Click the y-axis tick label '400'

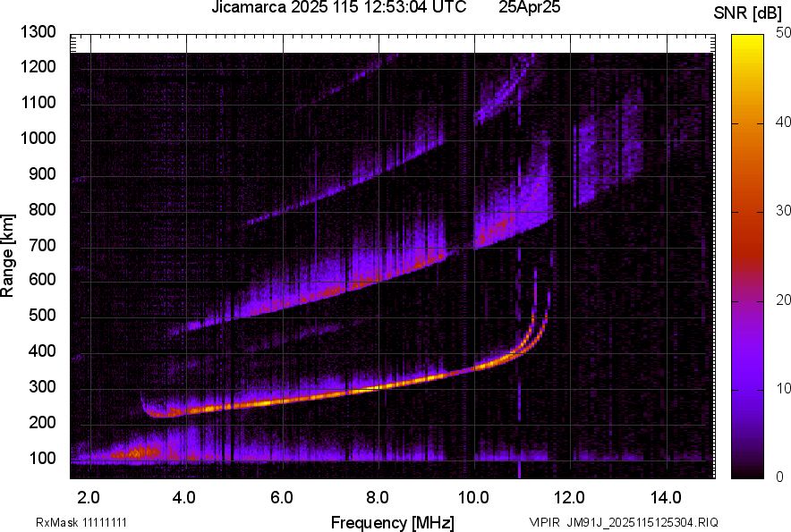click(42, 351)
